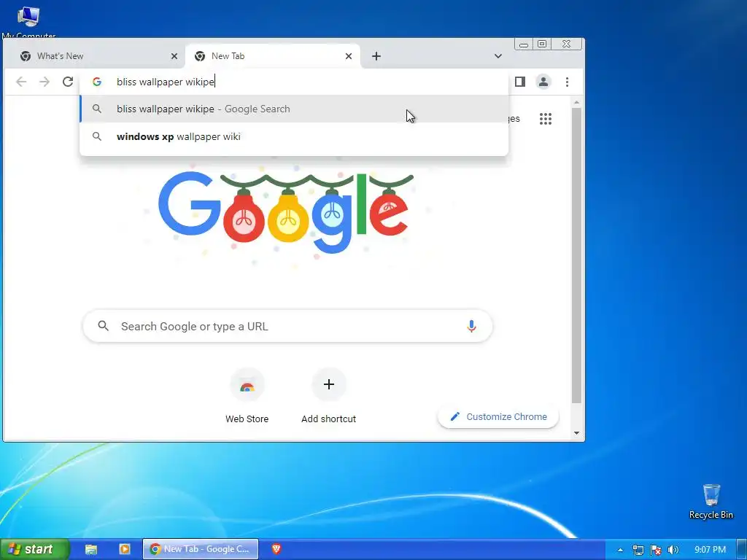Close the New Tab tab
The image size is (747, 560).
tap(348, 56)
